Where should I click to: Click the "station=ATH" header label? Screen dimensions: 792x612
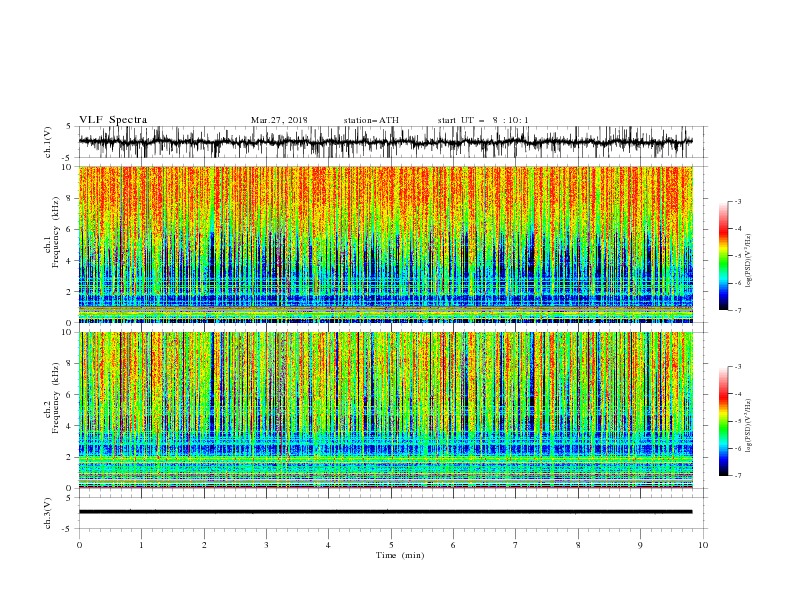pos(371,120)
